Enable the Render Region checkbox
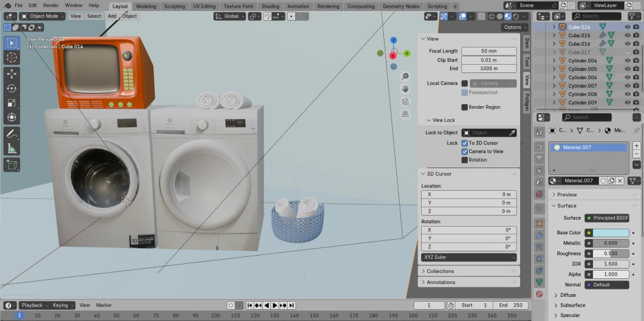Image resolution: width=644 pixels, height=321 pixels. coord(464,107)
